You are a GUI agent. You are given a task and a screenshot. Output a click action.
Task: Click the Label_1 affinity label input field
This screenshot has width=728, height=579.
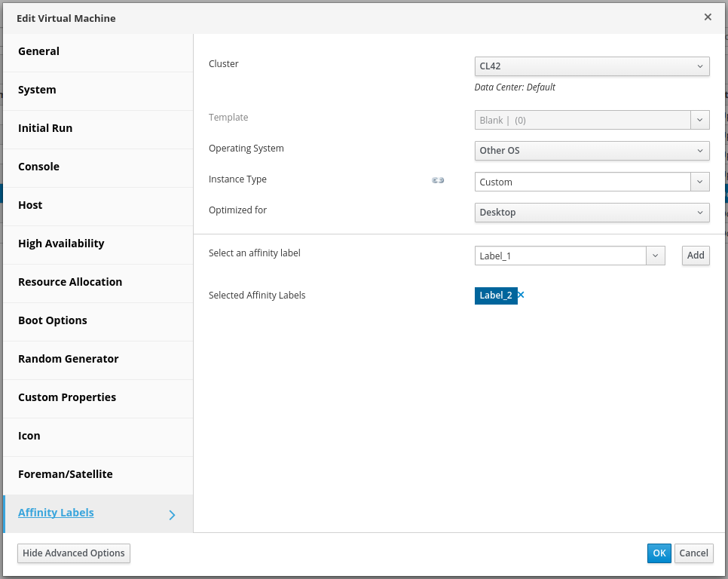pyautogui.click(x=560, y=256)
